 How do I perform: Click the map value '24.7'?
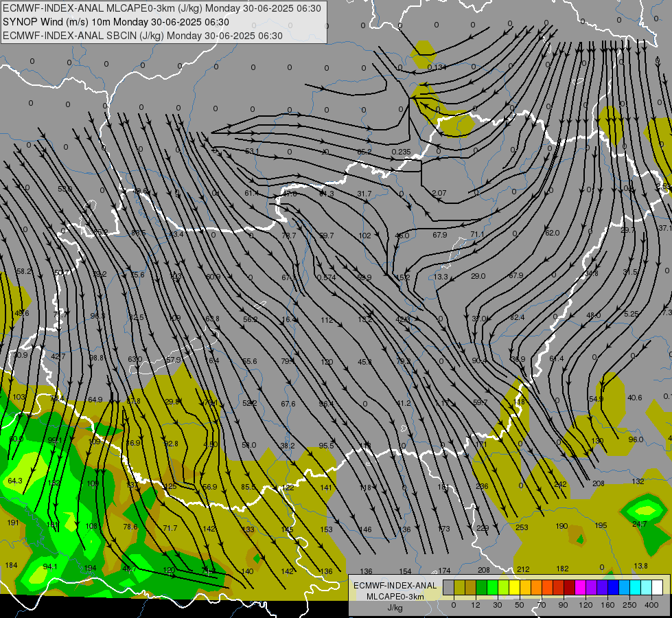coord(640,524)
